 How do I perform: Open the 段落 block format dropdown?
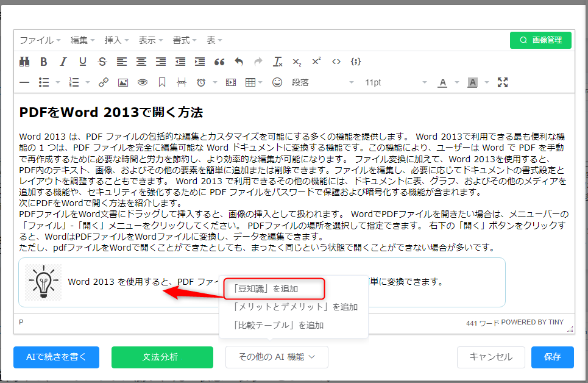pyautogui.click(x=322, y=82)
